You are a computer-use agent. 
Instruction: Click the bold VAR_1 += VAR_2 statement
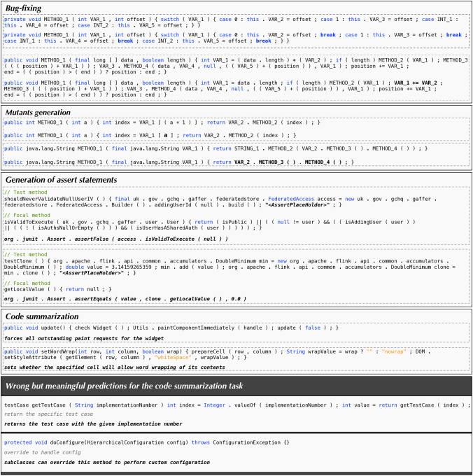pyautogui.click(x=416, y=83)
